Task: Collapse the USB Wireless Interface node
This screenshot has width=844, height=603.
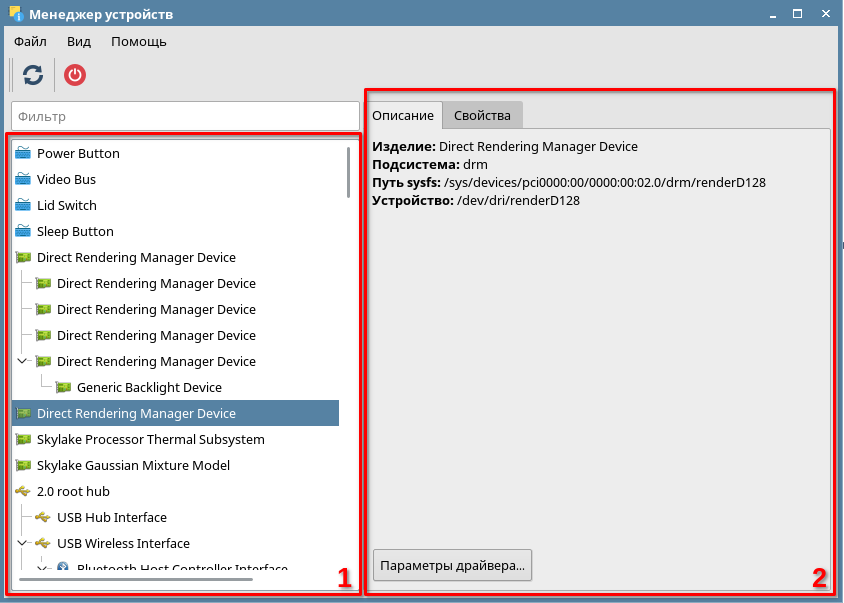Action: pos(23,543)
